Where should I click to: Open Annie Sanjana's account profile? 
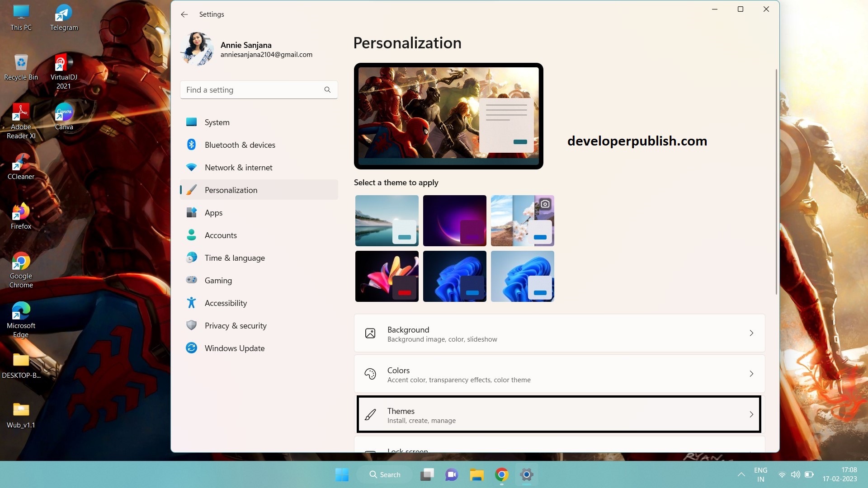(246, 49)
